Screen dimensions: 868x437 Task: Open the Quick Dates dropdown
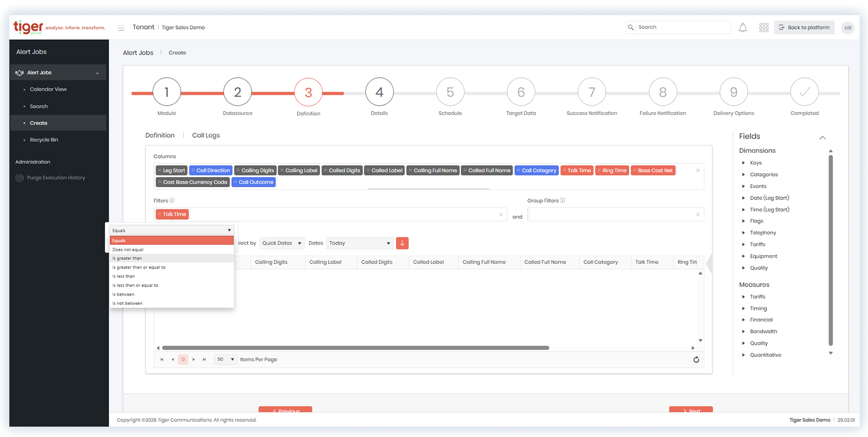[x=282, y=243]
